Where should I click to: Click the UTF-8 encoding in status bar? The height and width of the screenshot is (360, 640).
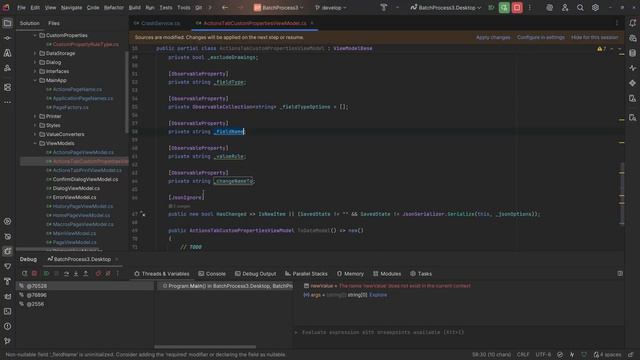tap(543, 355)
